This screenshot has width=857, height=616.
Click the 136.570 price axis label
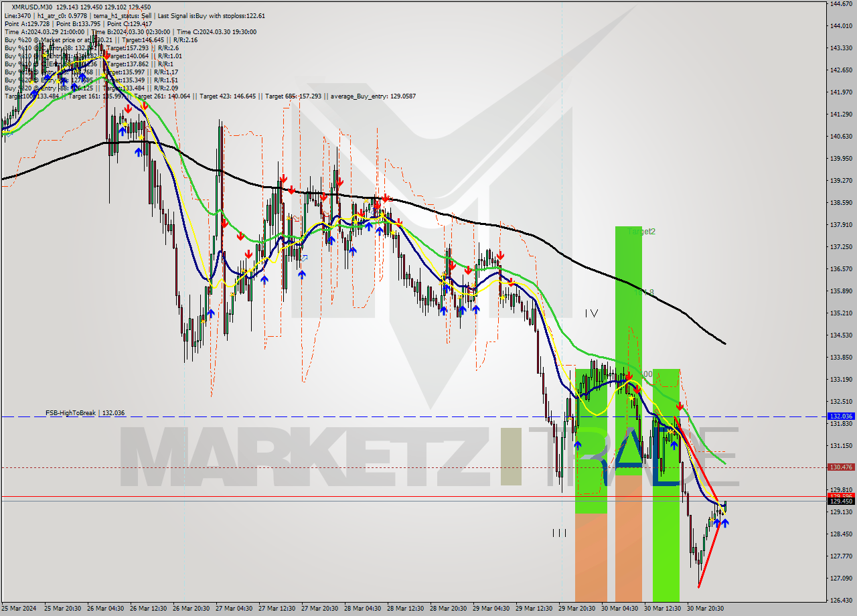(x=841, y=268)
